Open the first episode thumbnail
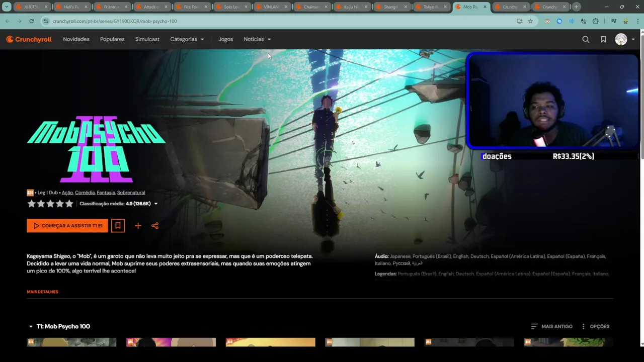The height and width of the screenshot is (362, 644). point(71,342)
